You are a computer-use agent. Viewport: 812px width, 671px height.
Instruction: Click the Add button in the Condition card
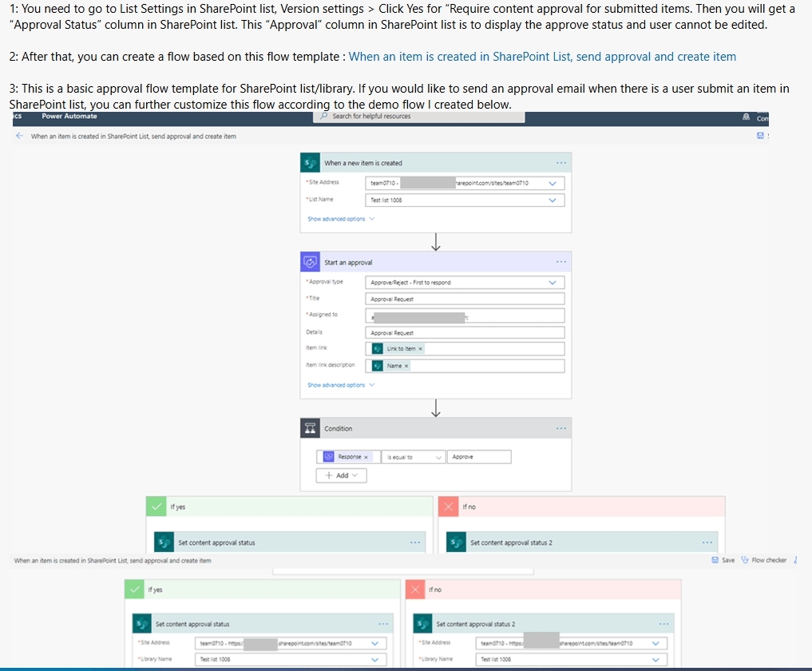click(341, 475)
